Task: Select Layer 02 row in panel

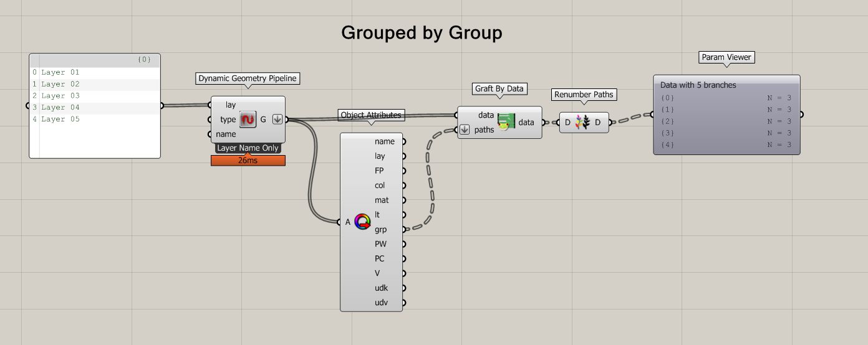Action: [x=95, y=84]
